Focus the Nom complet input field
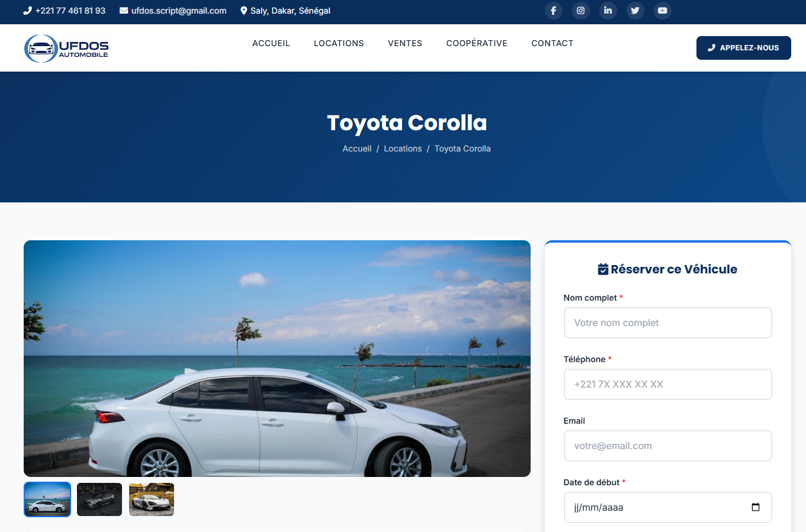The image size is (806, 532). (667, 323)
